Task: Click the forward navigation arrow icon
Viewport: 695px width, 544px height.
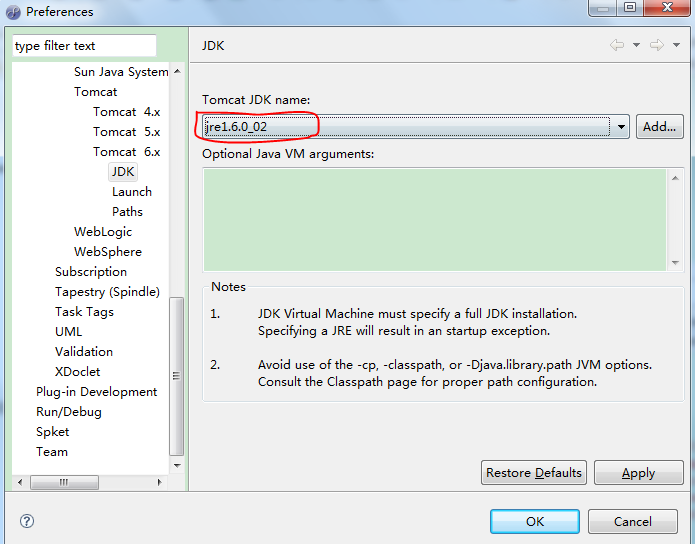Action: pyautogui.click(x=657, y=45)
